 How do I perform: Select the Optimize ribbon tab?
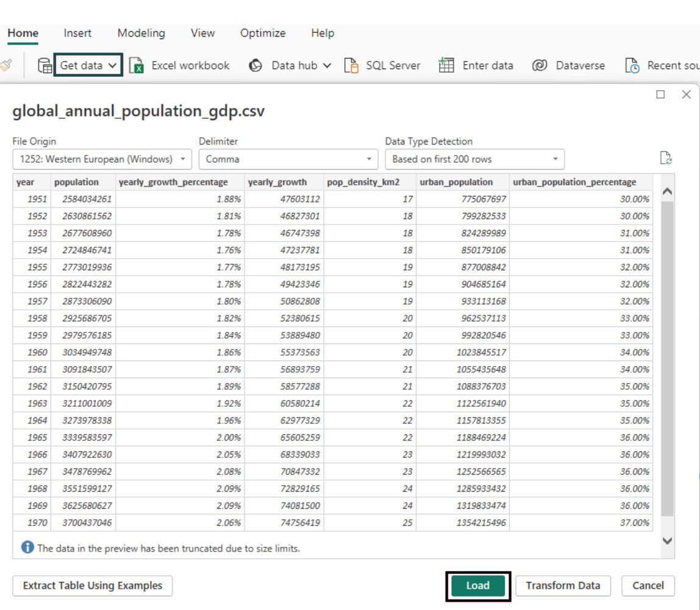263,33
